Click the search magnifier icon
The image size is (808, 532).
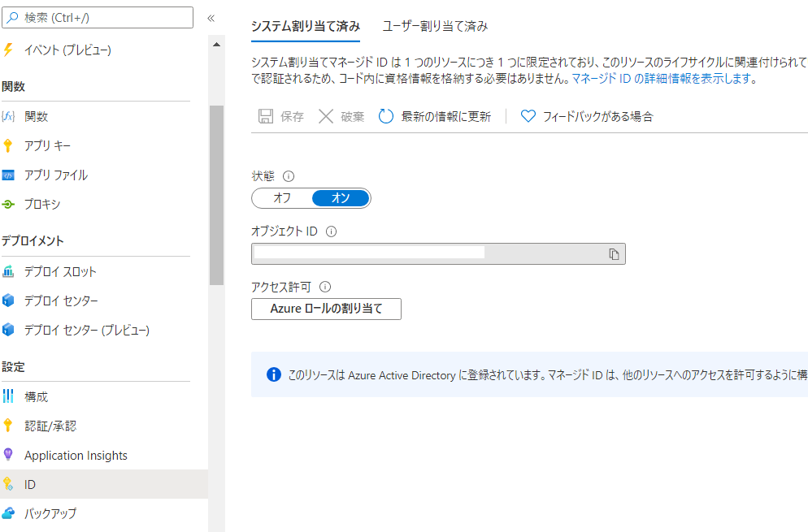click(13, 18)
